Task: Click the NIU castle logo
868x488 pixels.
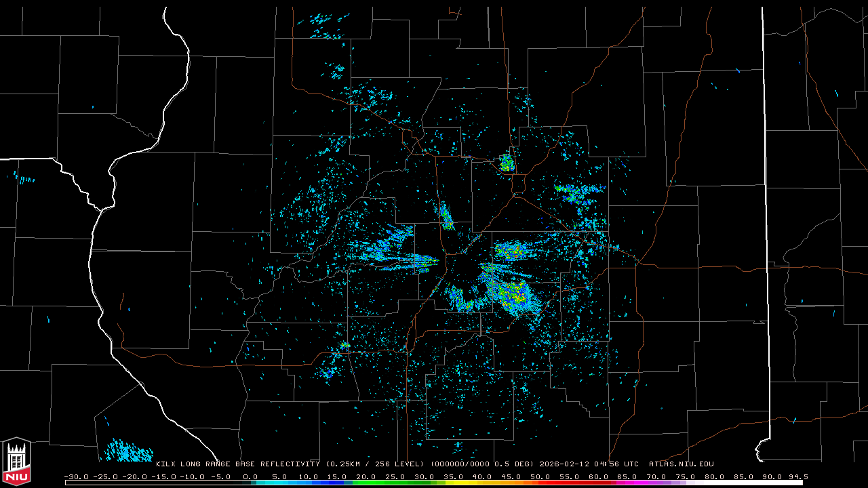Action: (x=16, y=462)
